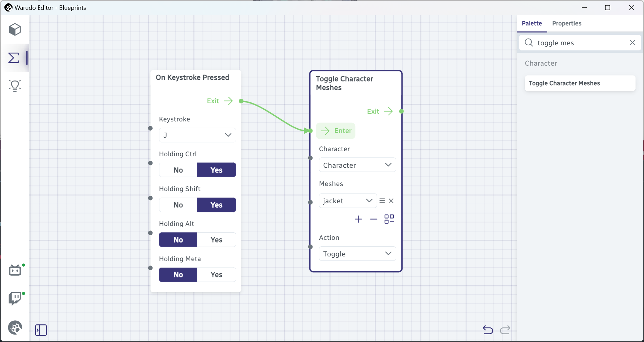Select the Blueprints sigma icon in sidebar
This screenshot has height=342, width=644.
pyautogui.click(x=14, y=58)
